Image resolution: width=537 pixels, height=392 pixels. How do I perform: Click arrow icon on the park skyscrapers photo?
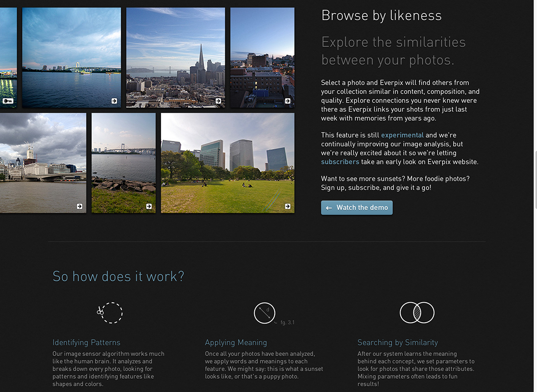click(x=288, y=206)
